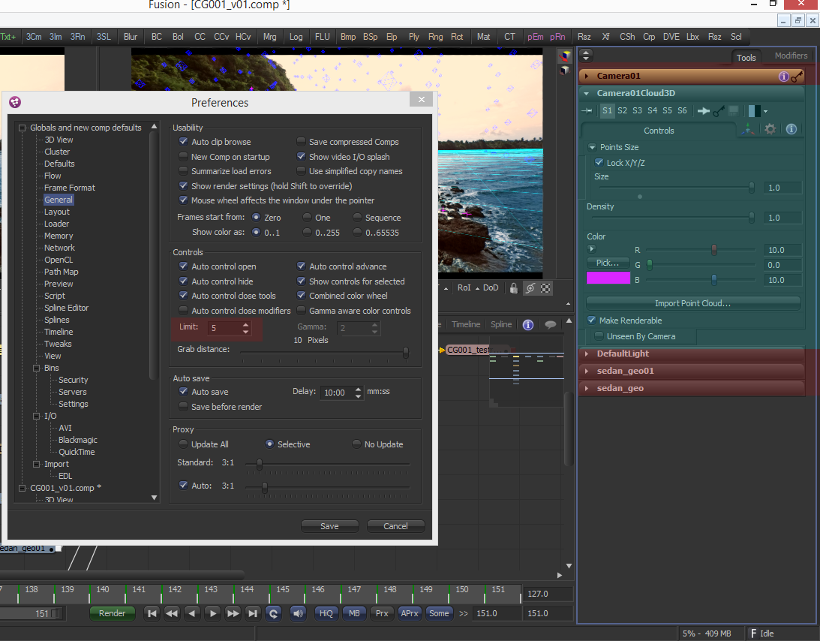Click Import Point Cloud button
820x641 pixels.
(693, 303)
